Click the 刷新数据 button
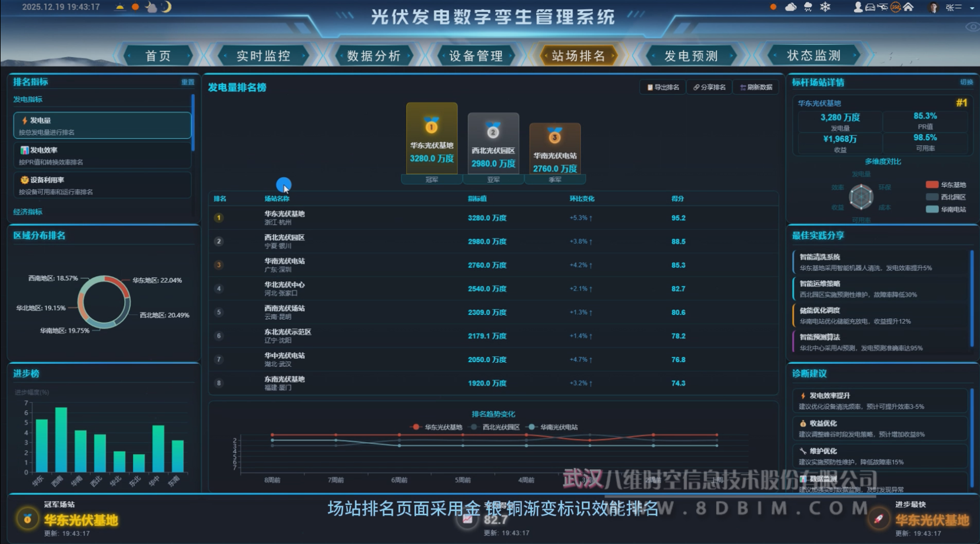The height and width of the screenshot is (544, 980). tap(756, 87)
